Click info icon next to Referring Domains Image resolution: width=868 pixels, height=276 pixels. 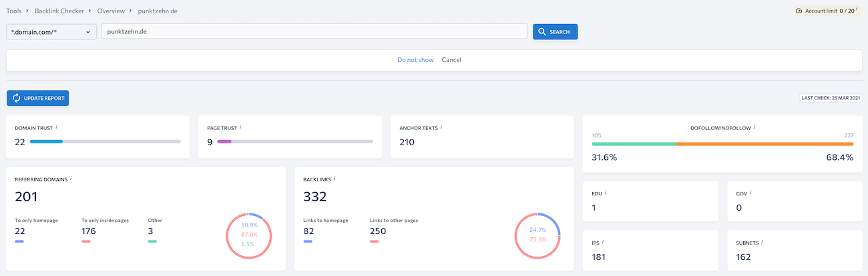coord(71,178)
